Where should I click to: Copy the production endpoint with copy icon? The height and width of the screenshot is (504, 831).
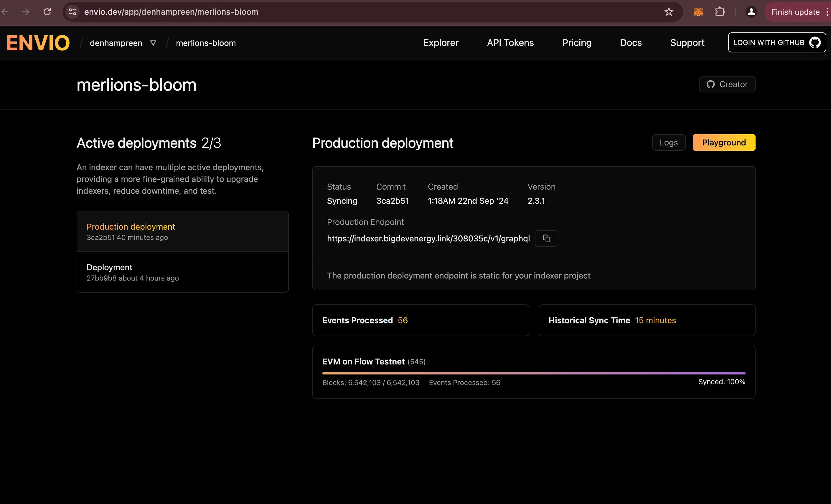546,238
